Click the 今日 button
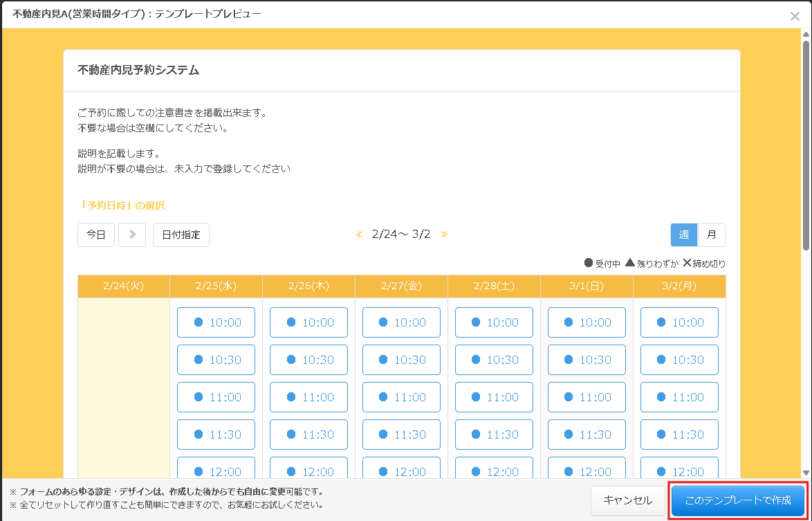Viewport: 812px width, 521px height. [95, 235]
